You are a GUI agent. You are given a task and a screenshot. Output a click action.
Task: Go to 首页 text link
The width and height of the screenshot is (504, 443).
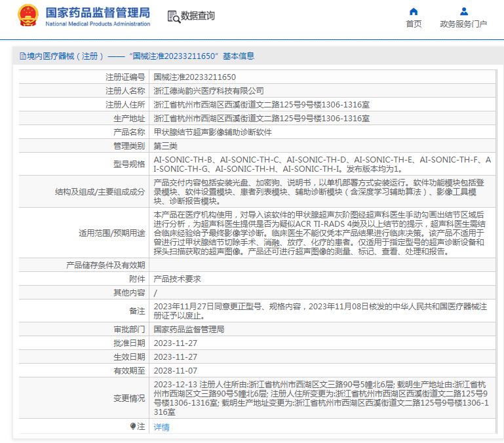click(414, 24)
